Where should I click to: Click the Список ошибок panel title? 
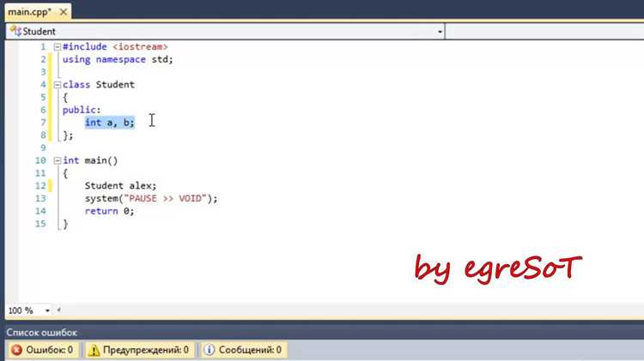point(42,333)
